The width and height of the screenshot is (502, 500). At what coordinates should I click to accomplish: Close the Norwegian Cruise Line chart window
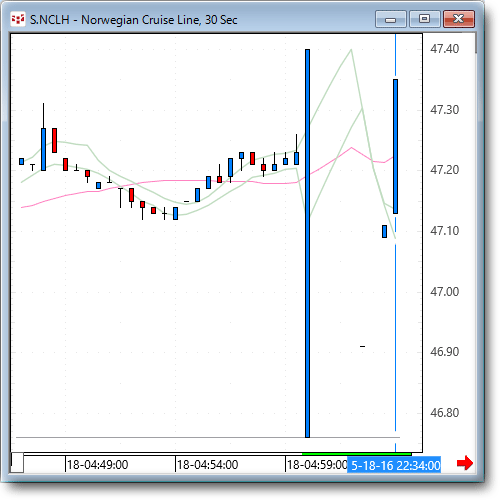click(459, 19)
